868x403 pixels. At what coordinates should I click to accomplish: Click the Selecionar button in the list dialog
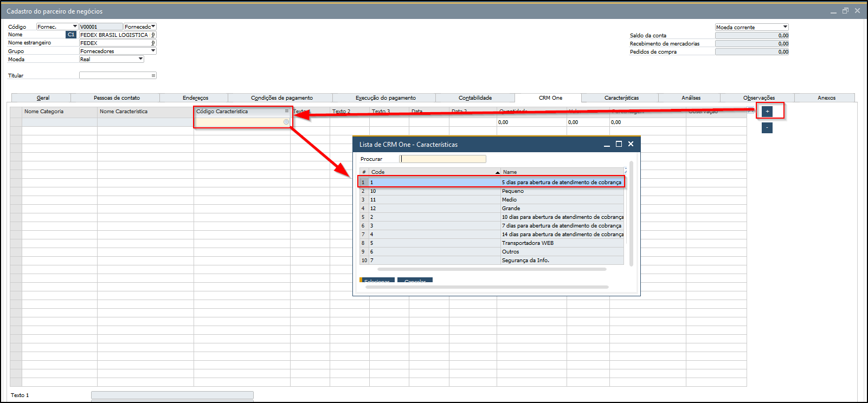click(x=377, y=280)
